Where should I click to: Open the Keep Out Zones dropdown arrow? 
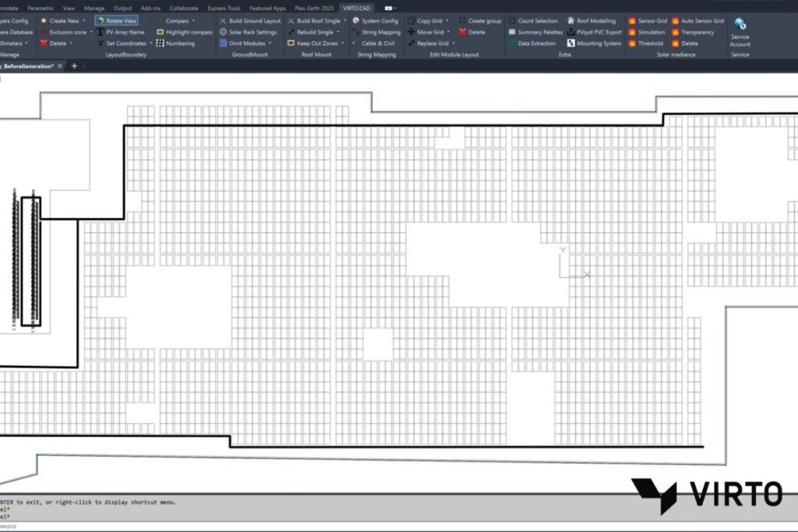343,44
